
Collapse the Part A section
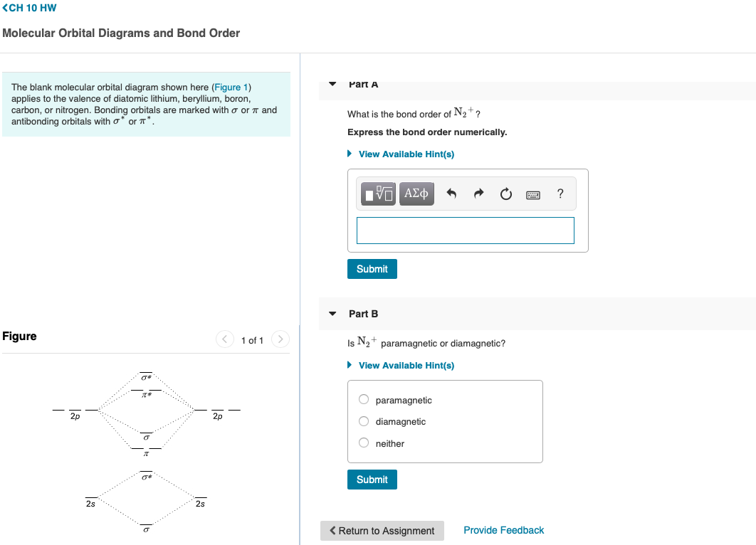332,83
